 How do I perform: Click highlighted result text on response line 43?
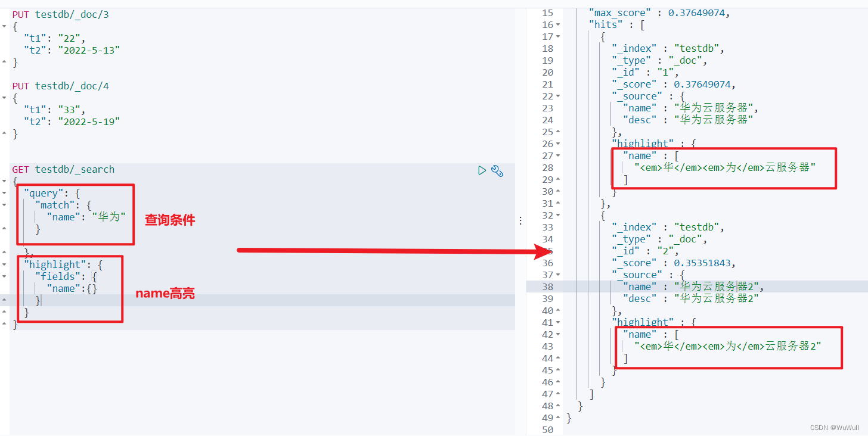pyautogui.click(x=728, y=346)
